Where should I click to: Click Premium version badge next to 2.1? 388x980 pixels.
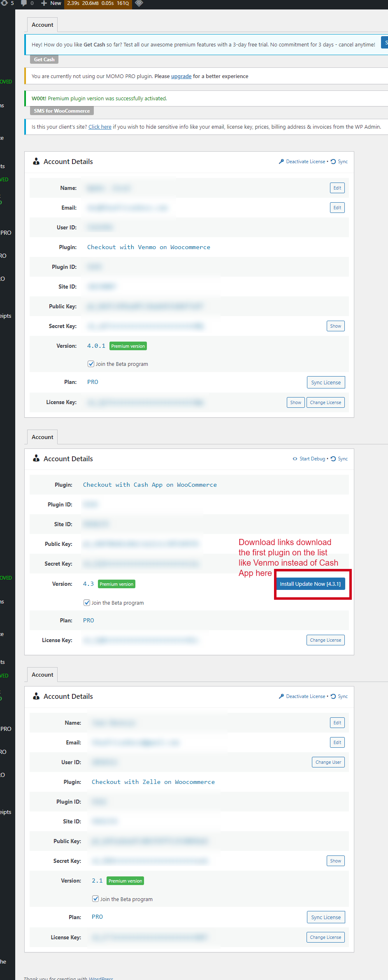click(x=125, y=881)
